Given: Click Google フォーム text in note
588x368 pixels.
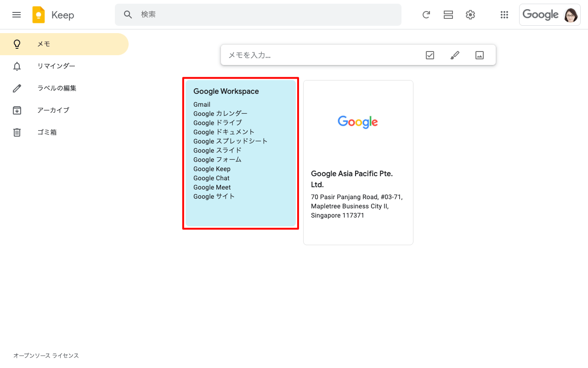Looking at the screenshot, I should pyautogui.click(x=217, y=160).
